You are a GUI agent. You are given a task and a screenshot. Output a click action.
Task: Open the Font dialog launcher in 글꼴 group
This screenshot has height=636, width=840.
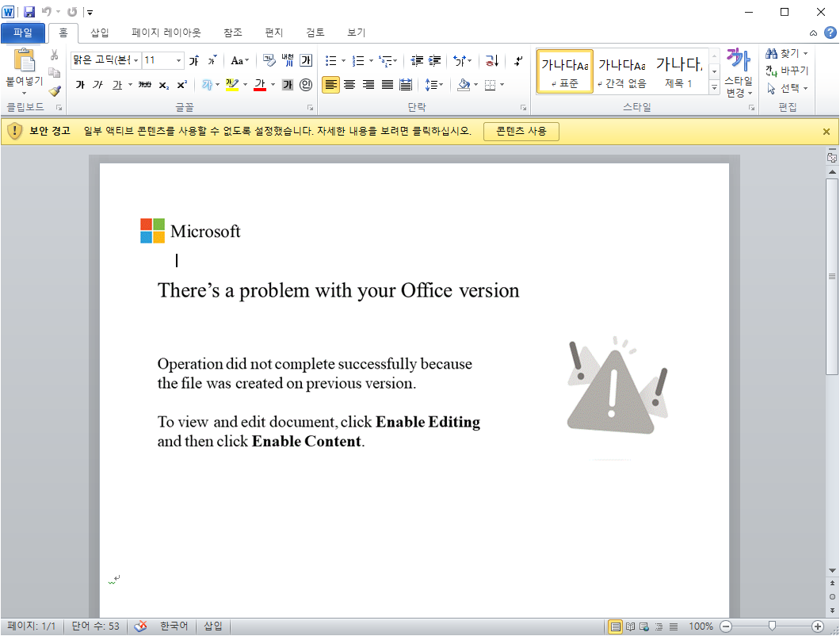click(x=310, y=108)
